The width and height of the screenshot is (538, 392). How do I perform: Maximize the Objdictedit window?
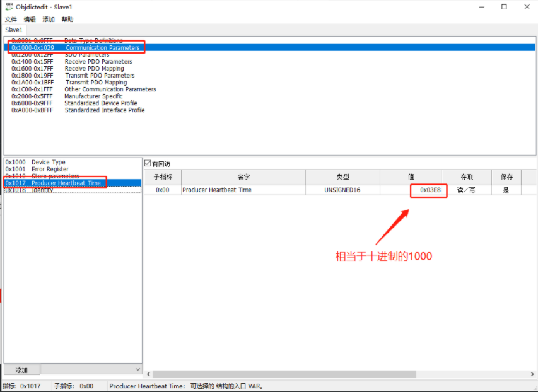(504, 7)
